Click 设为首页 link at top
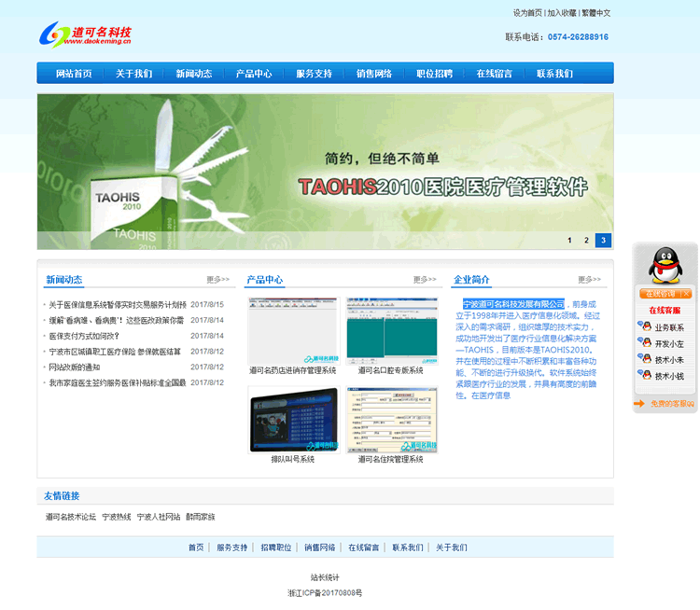The width and height of the screenshot is (700, 610). pyautogui.click(x=526, y=13)
